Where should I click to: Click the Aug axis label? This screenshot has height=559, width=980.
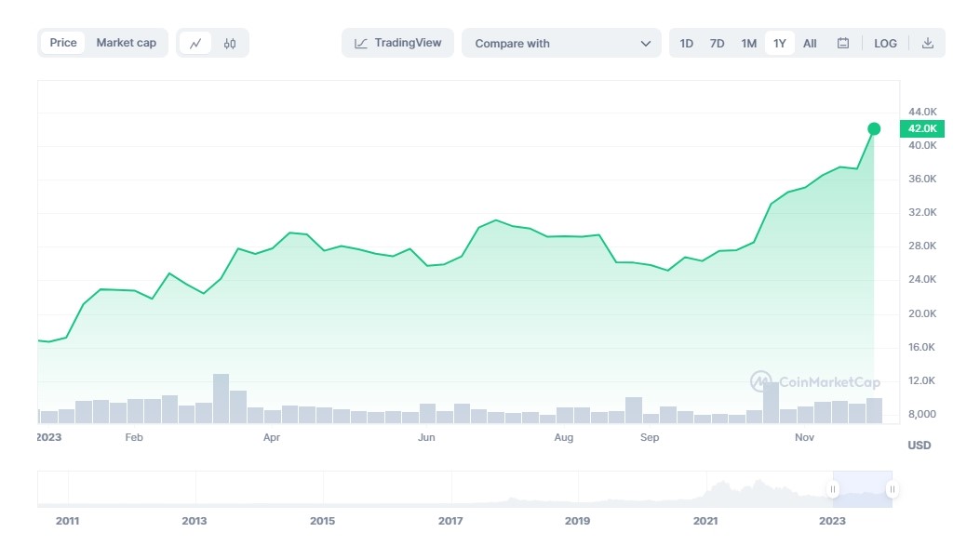point(564,437)
